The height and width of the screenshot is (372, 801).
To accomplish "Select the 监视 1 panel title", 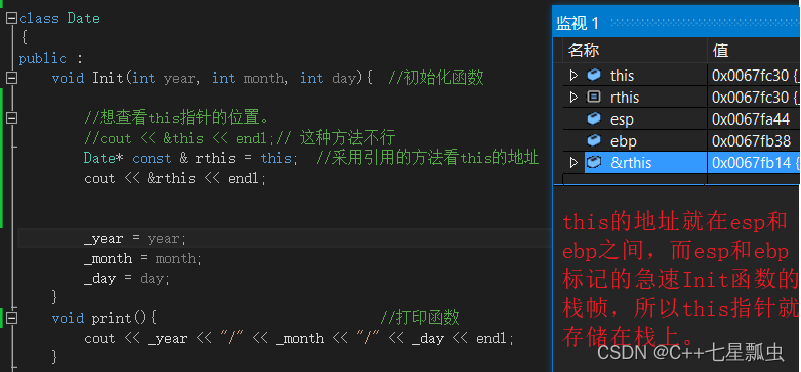I will click(577, 23).
